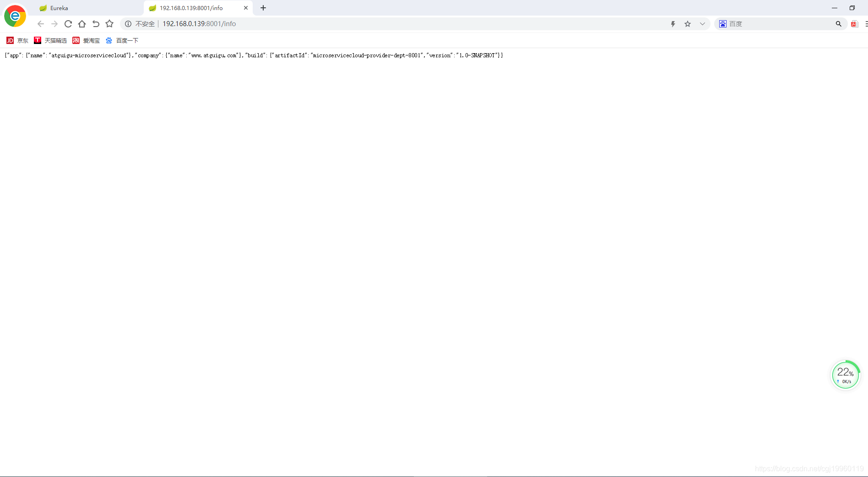Click the undo/restore closed tab icon

pyautogui.click(x=96, y=24)
